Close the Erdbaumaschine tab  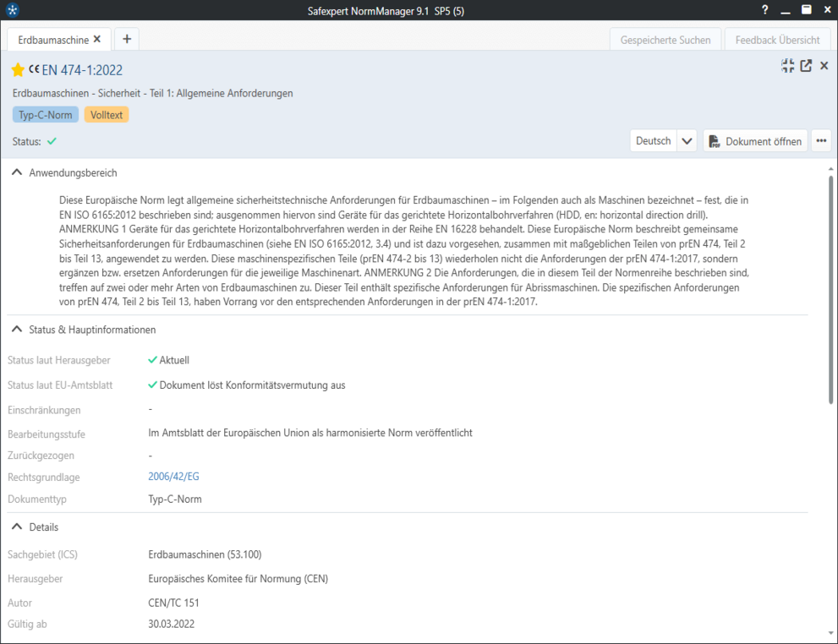[97, 39]
